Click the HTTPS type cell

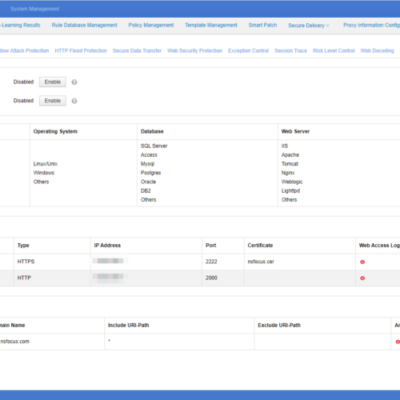[26, 261]
